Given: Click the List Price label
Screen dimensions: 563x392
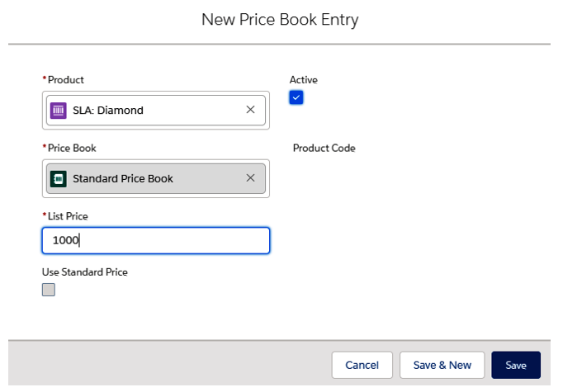Looking at the screenshot, I should tap(68, 216).
